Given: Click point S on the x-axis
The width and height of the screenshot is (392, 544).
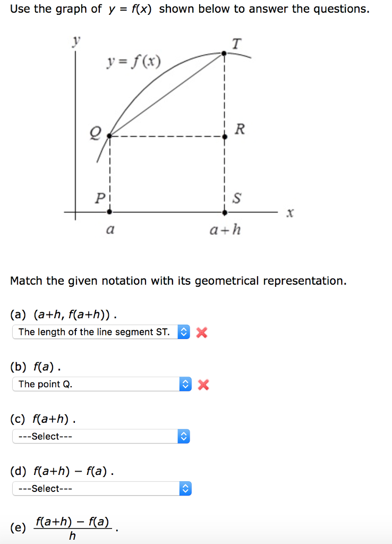Looking at the screenshot, I should [x=224, y=213].
